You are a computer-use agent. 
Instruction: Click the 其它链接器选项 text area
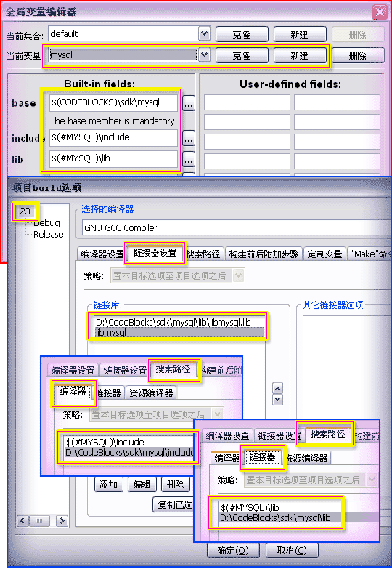[346, 366]
